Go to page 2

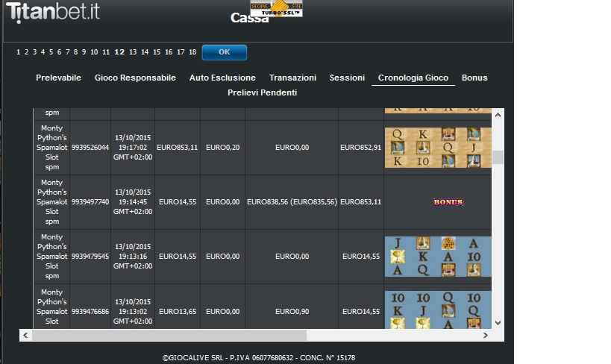[x=27, y=51]
